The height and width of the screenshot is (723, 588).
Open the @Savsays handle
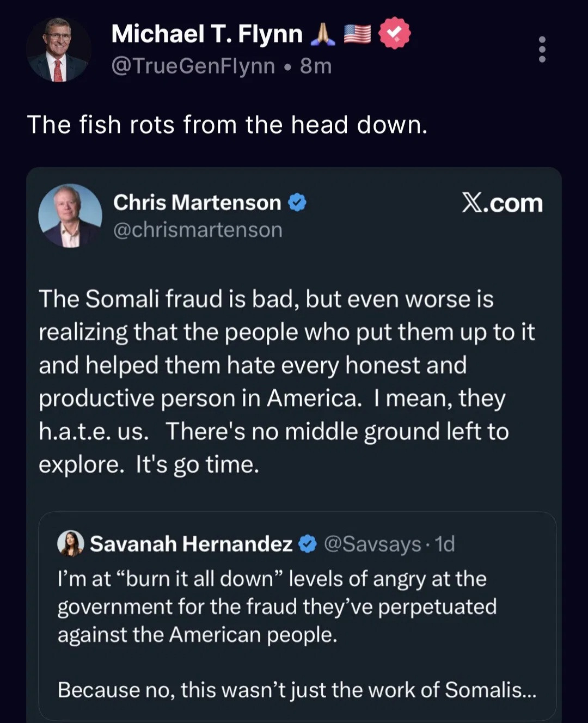tap(372, 544)
